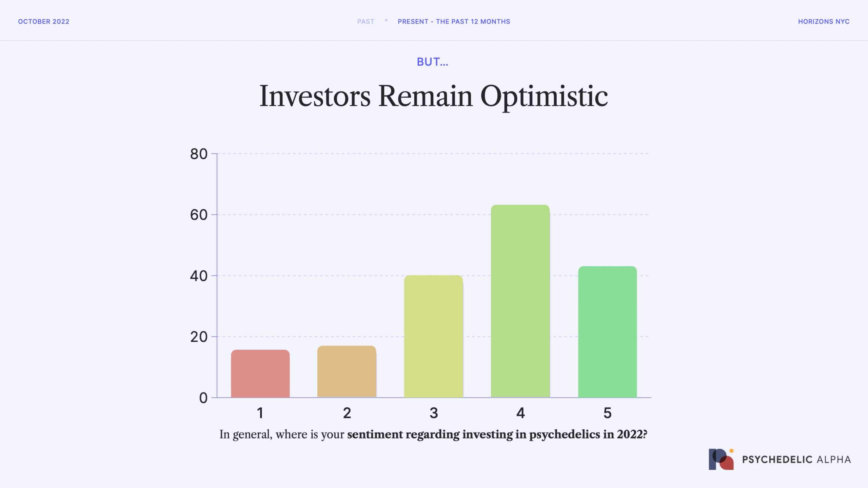Pick the green bar for rating 5
The height and width of the screenshot is (488, 868).
click(607, 332)
